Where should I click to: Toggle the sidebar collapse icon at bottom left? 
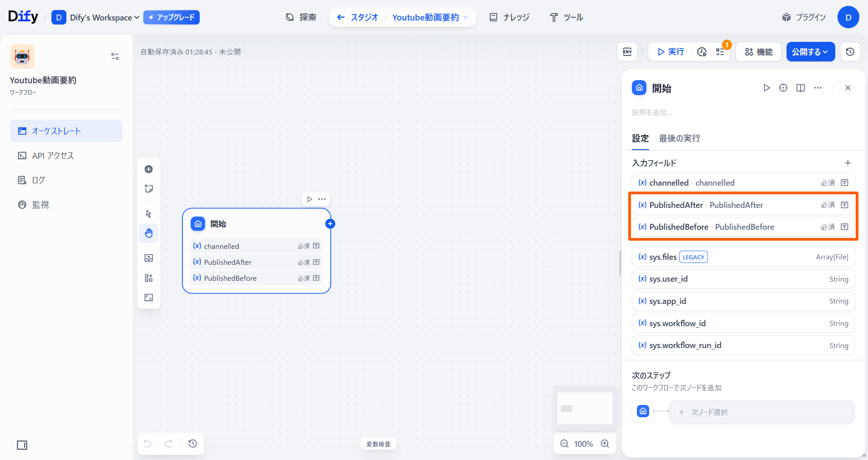22,445
